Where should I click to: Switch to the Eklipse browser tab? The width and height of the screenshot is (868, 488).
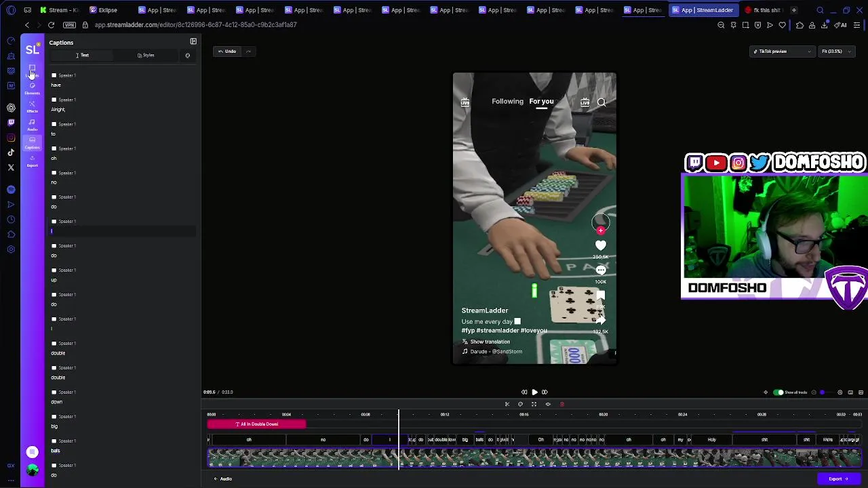click(x=108, y=10)
